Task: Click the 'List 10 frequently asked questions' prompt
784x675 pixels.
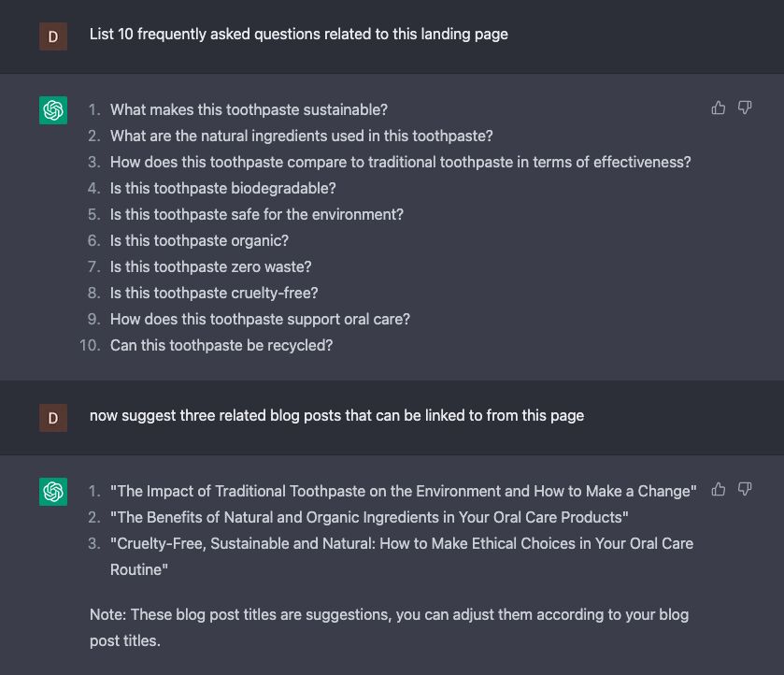Action: (298, 34)
